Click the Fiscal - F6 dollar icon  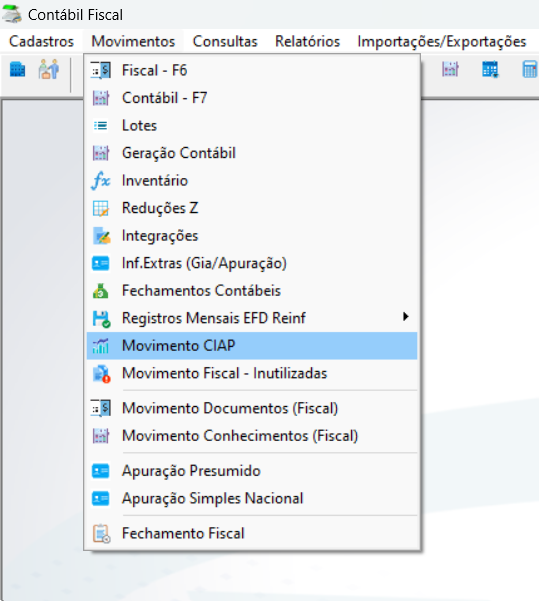(x=101, y=71)
